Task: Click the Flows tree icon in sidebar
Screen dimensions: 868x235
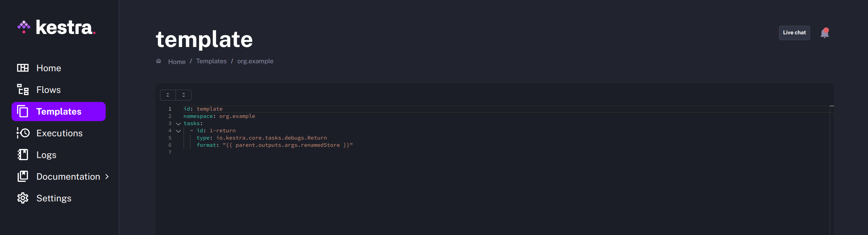Action: 23,90
